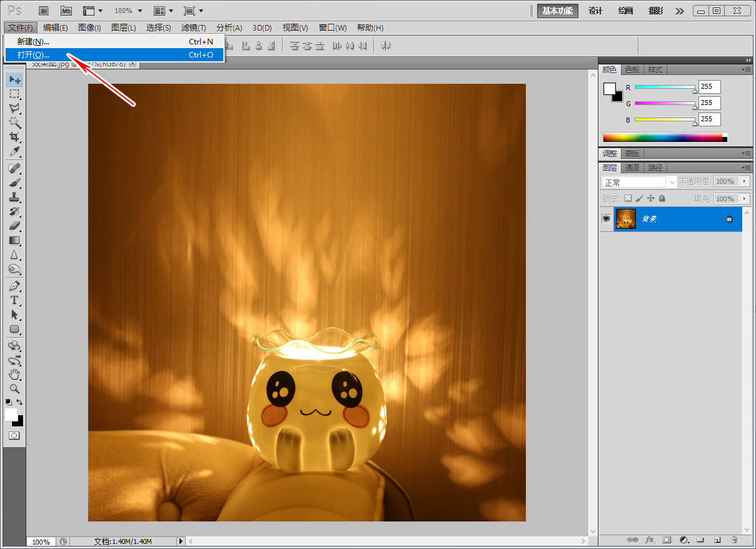The height and width of the screenshot is (549, 756).
Task: Choose 新建(N)... from File menu
Action: pyautogui.click(x=114, y=41)
